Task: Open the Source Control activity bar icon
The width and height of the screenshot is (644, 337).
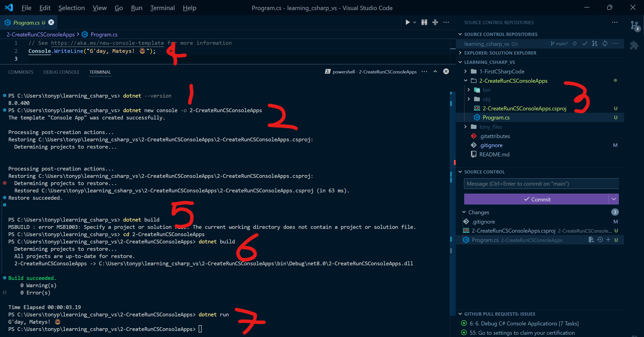Action: point(634,26)
